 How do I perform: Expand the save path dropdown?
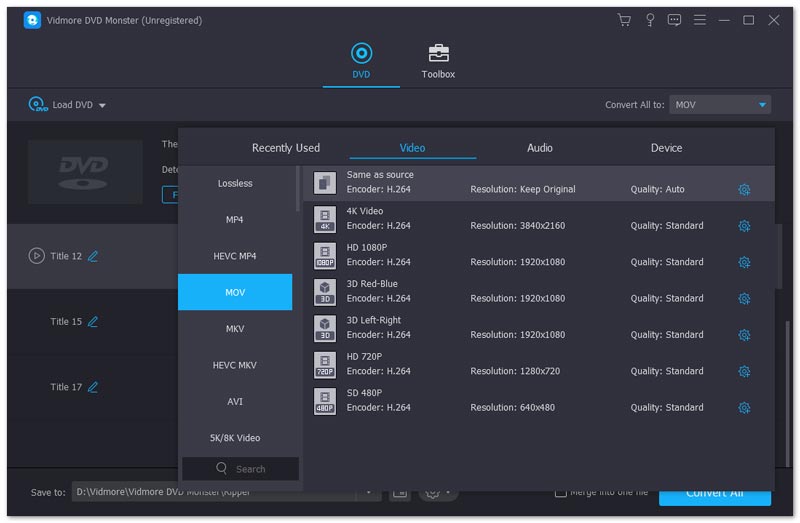point(369,492)
